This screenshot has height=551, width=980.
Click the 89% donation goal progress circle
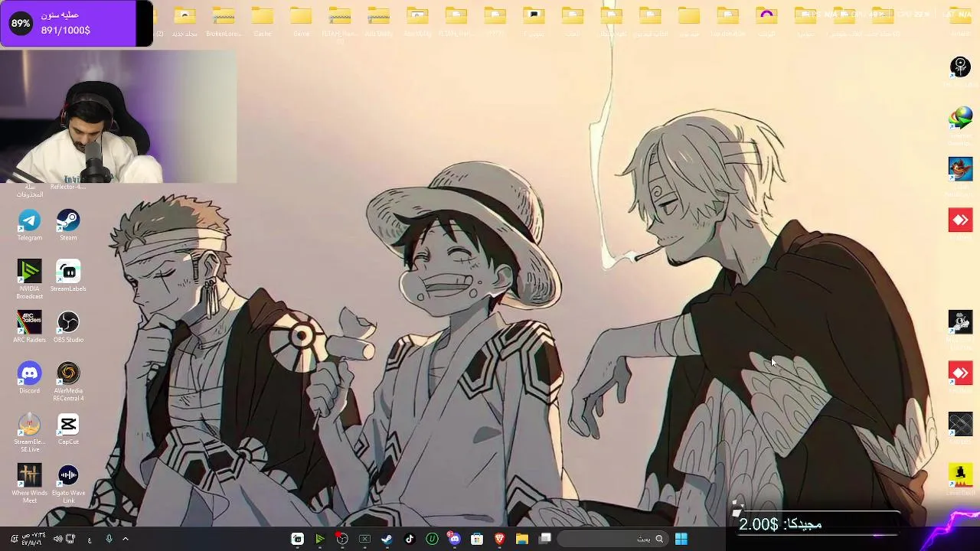21,23
